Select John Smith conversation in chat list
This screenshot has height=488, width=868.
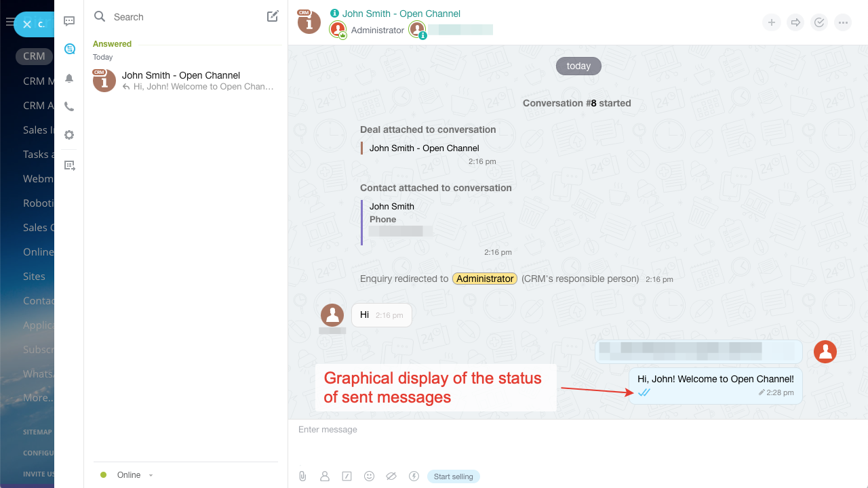tap(183, 81)
